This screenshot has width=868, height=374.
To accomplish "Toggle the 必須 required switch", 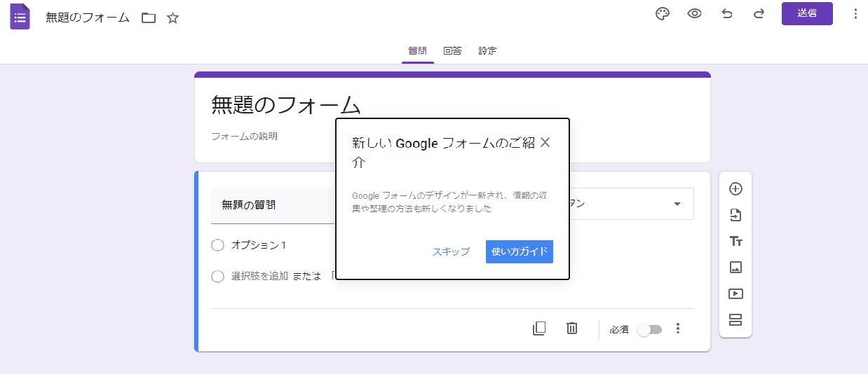I will coord(650,330).
